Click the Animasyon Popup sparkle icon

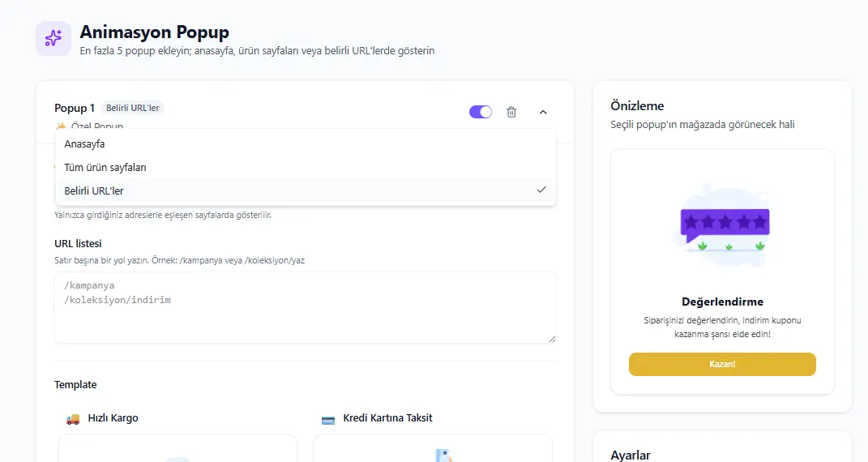53,38
